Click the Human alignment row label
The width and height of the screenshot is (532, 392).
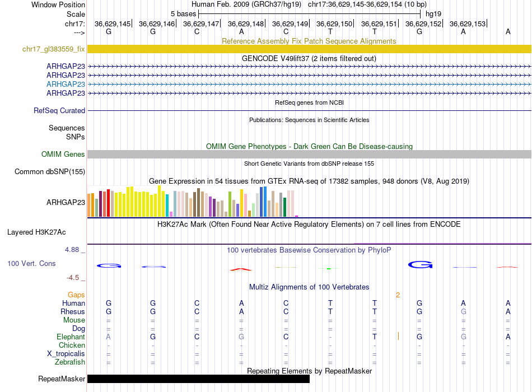[73, 303]
